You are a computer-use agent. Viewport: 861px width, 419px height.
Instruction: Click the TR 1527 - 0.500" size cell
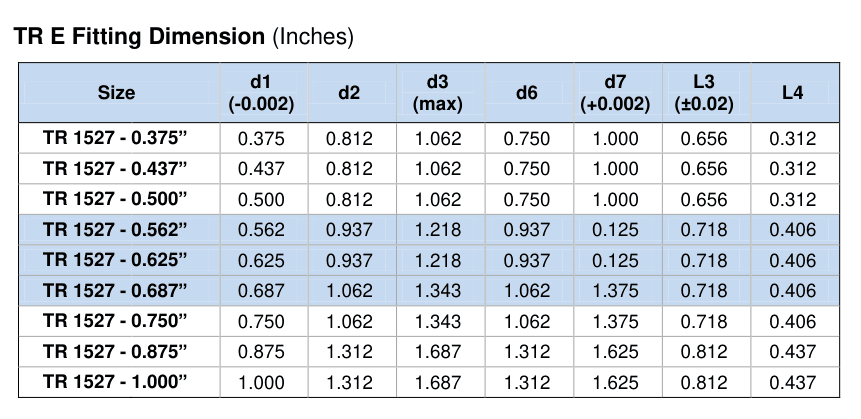[x=115, y=199]
